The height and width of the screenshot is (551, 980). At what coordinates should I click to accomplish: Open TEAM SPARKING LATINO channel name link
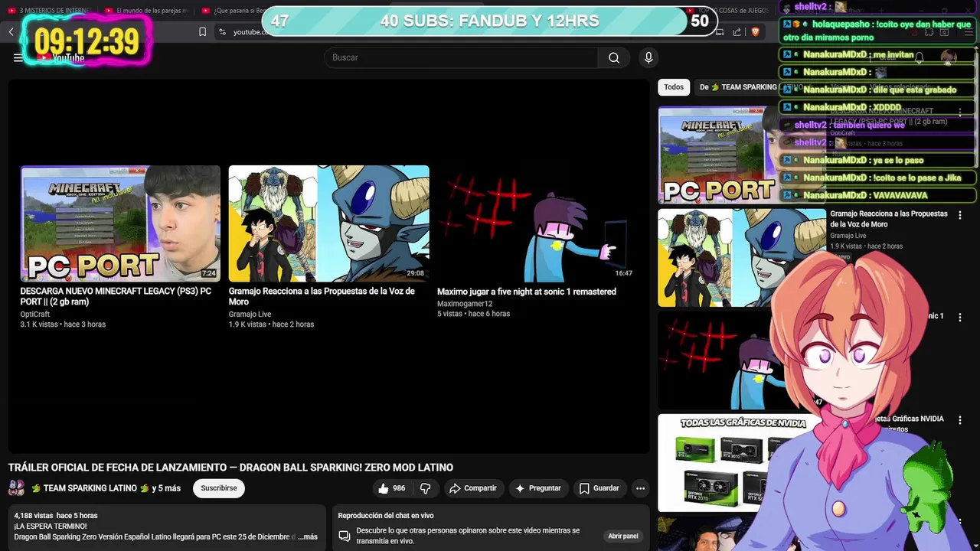tap(90, 488)
